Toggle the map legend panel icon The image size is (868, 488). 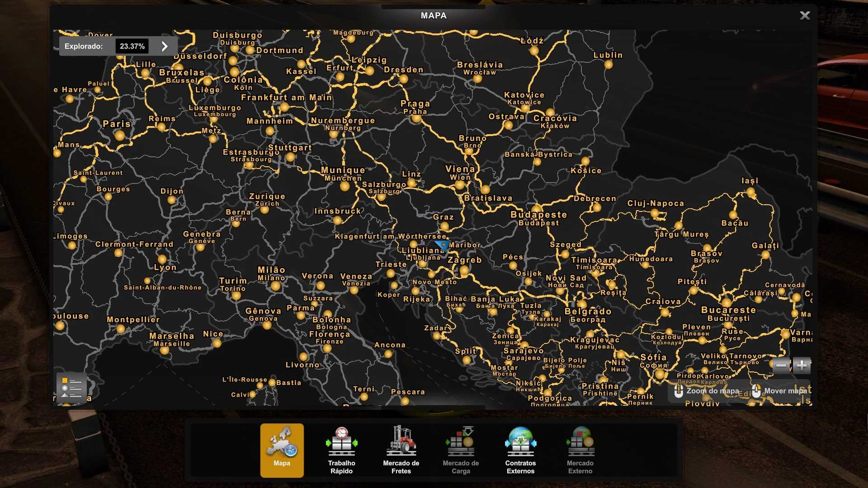pos(71,388)
